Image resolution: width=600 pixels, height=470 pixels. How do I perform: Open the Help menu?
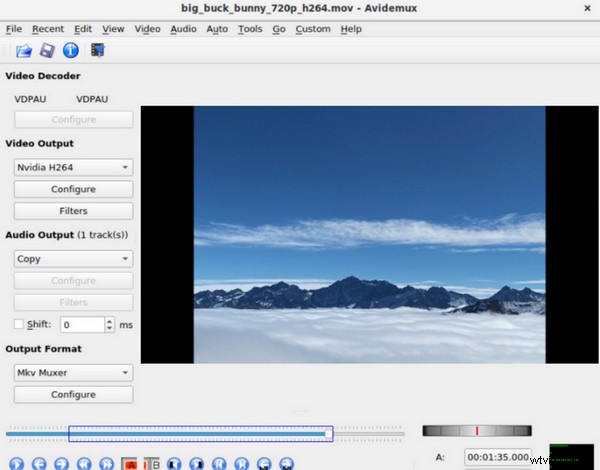(351, 29)
